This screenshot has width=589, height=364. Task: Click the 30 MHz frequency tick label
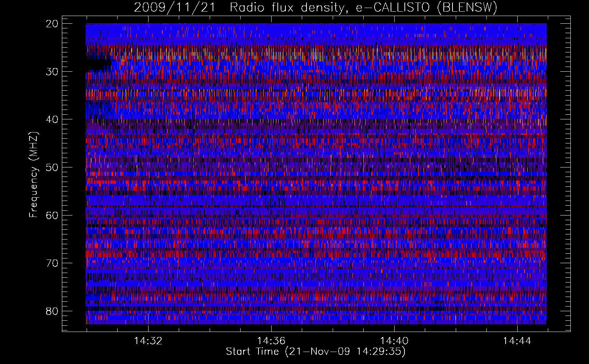(52, 72)
